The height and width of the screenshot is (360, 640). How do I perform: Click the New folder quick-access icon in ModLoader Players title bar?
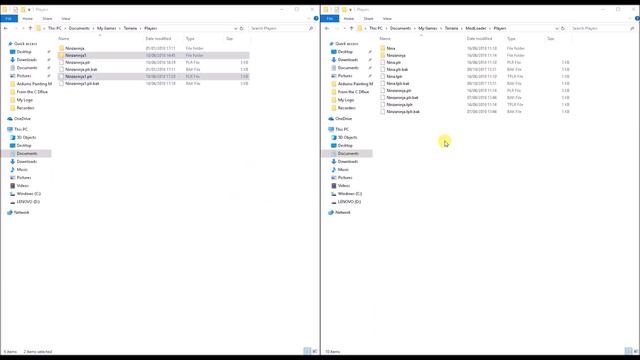344,9
